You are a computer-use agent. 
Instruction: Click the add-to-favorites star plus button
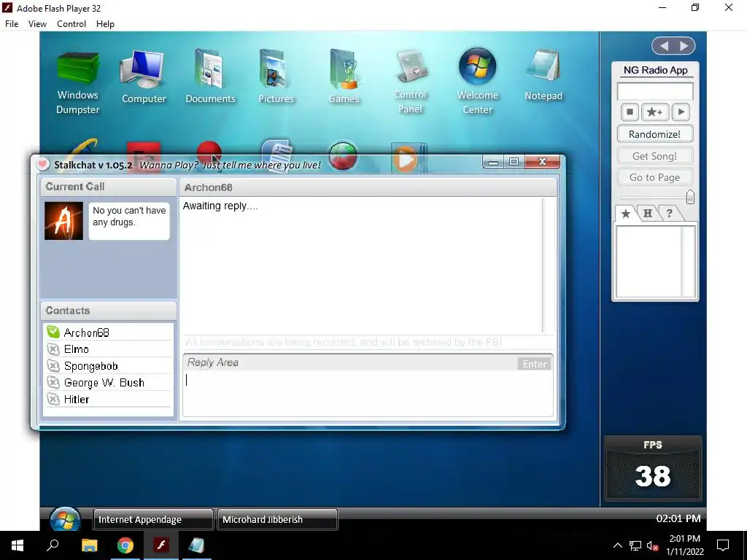pyautogui.click(x=654, y=112)
